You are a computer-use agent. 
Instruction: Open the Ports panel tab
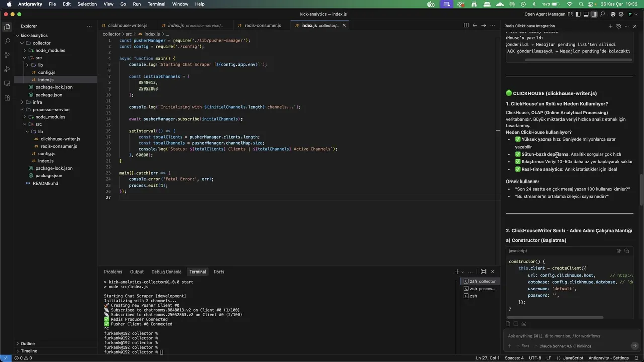click(x=219, y=271)
